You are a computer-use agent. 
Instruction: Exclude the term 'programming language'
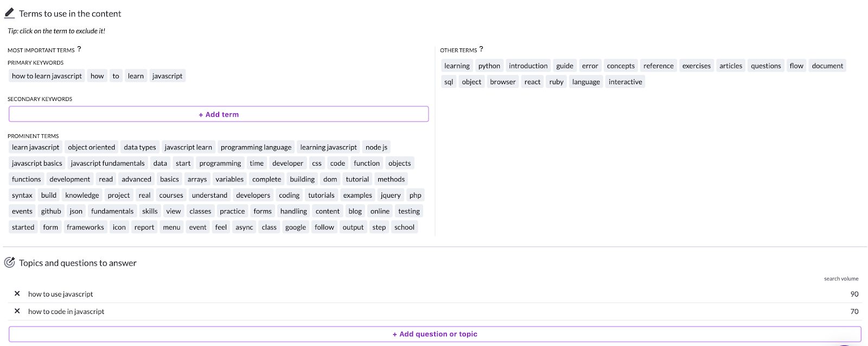click(x=256, y=147)
